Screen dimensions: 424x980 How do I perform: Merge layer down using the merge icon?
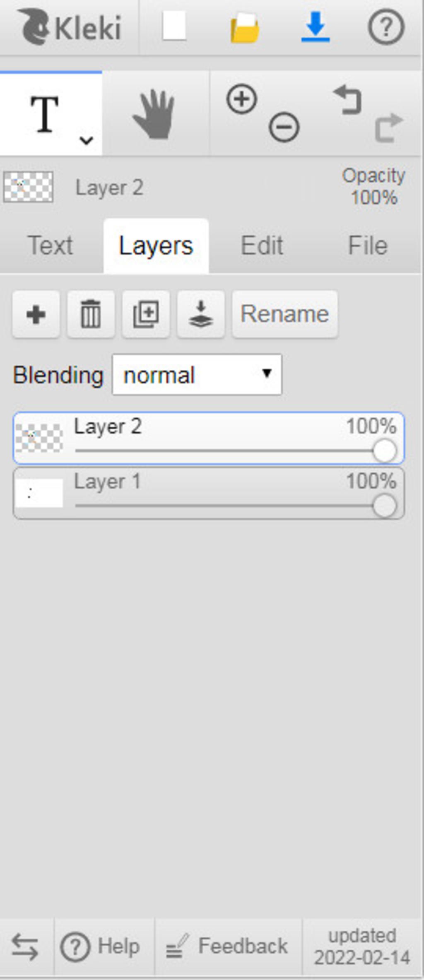(x=201, y=314)
